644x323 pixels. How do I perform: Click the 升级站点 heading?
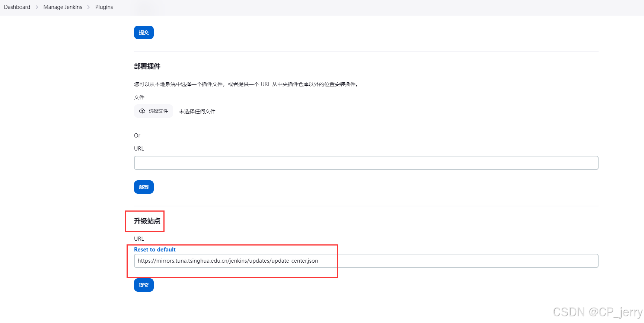[147, 221]
